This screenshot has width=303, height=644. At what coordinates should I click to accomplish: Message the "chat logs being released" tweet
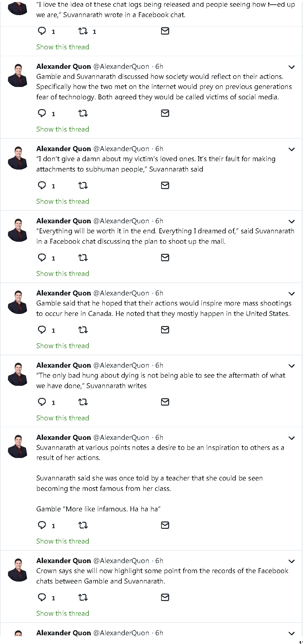coord(165,31)
